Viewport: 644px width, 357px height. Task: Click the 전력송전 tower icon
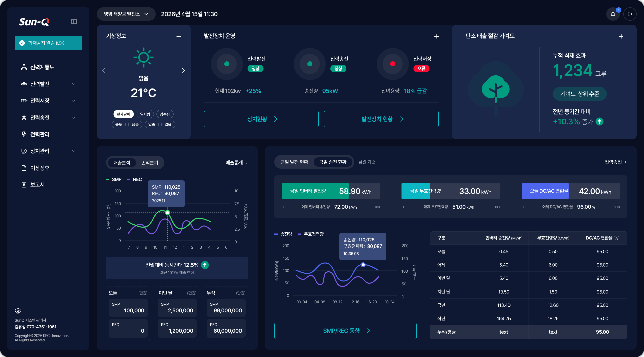coord(24,118)
